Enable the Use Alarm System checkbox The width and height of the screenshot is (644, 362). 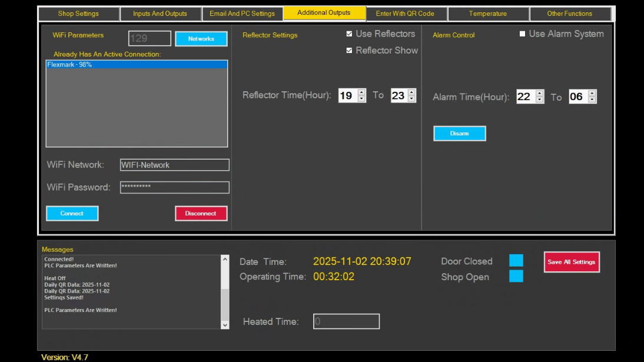click(522, 34)
